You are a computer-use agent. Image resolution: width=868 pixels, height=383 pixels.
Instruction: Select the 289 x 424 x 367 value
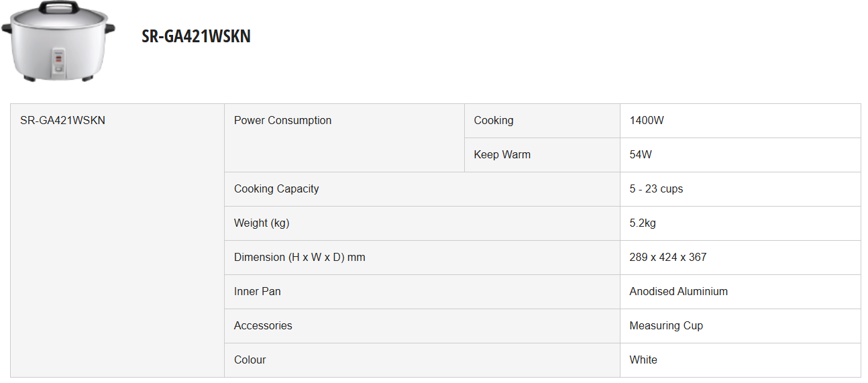(667, 258)
